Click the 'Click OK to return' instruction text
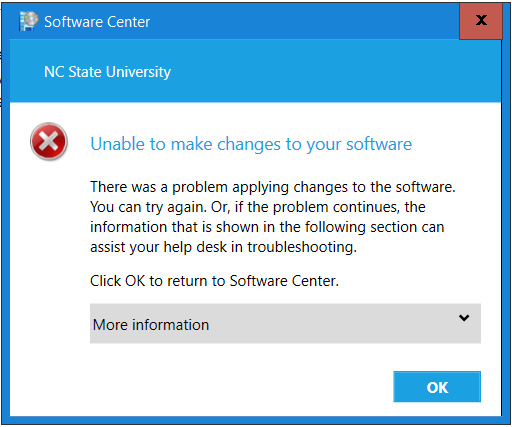 tap(214, 281)
